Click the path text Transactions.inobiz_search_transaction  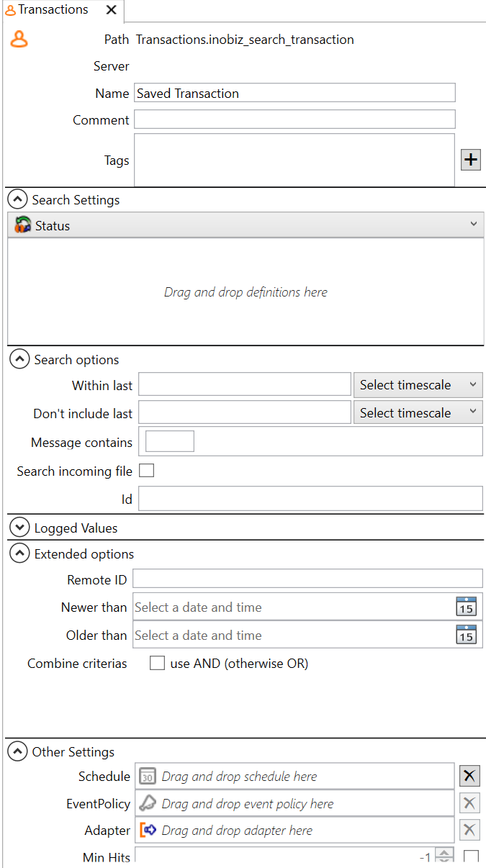coord(245,40)
